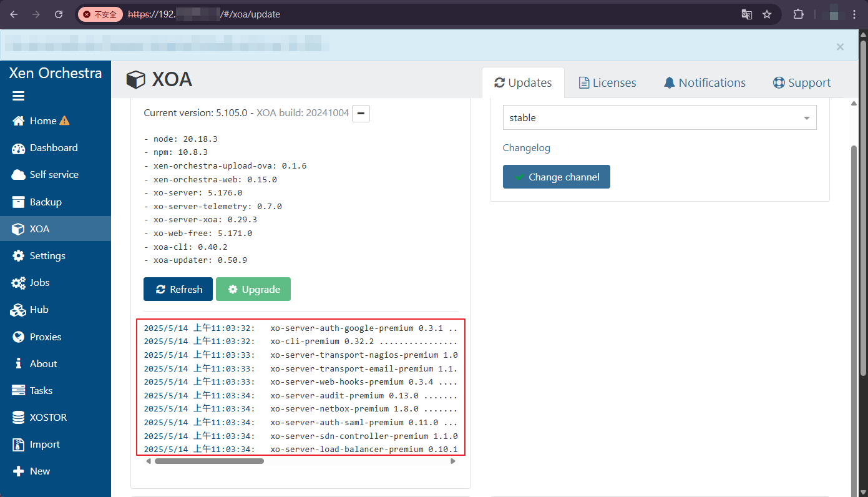The height and width of the screenshot is (497, 868).
Task: Click the Change channel button
Action: [x=557, y=177]
